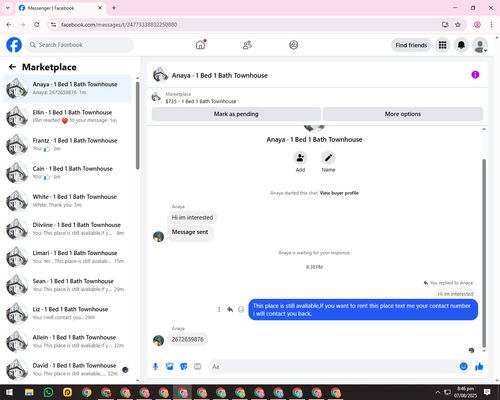The width and height of the screenshot is (500, 400).
Task: Open the apps grid menu icon
Action: tap(442, 45)
